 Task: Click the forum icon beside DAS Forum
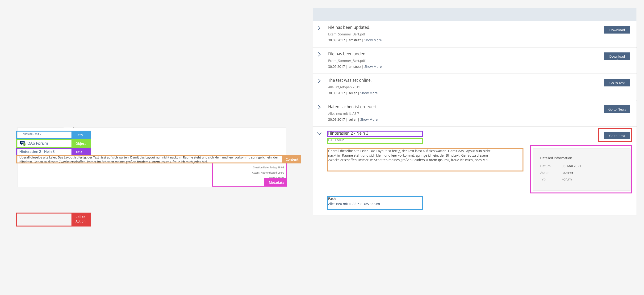pos(23,143)
